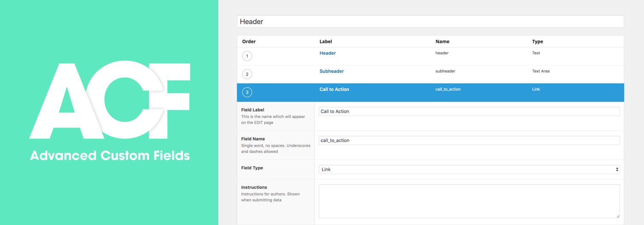Screen dimensions: 644x225
Task: Click the Name column heading
Action: tap(442, 42)
